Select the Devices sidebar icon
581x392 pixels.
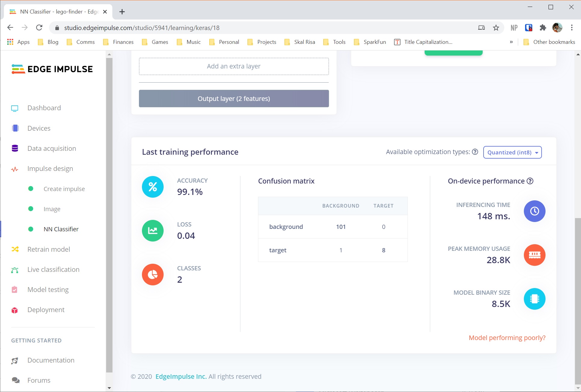tap(15, 128)
